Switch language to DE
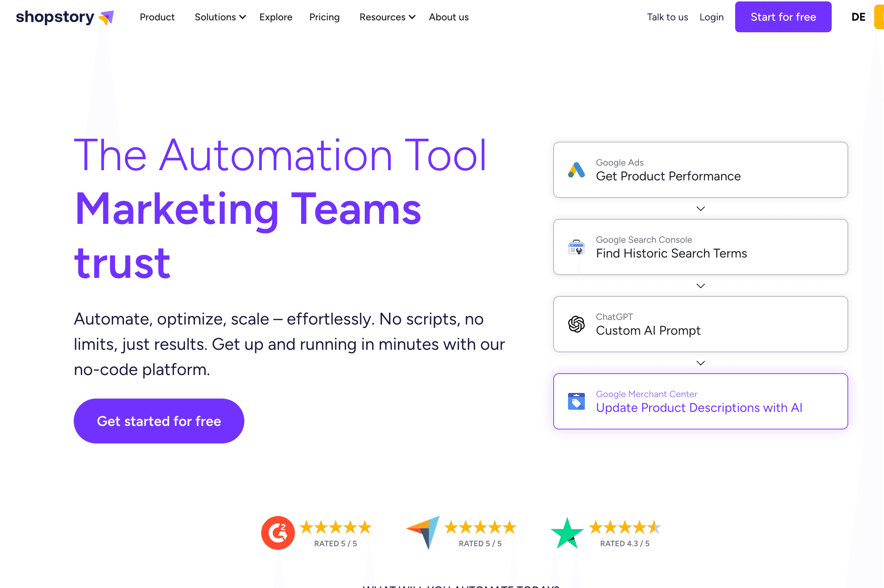Viewport: 884px width, 588px height. [858, 17]
